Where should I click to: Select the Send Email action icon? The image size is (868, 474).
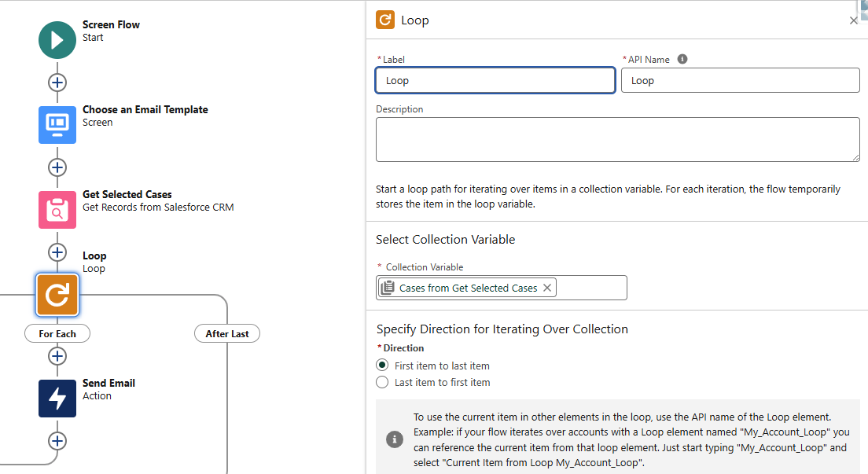57,399
